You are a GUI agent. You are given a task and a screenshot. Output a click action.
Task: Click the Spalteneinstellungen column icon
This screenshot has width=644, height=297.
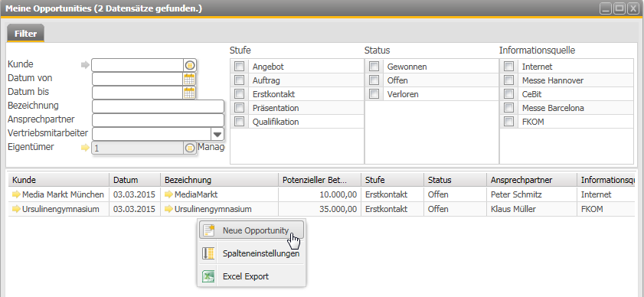tap(208, 253)
